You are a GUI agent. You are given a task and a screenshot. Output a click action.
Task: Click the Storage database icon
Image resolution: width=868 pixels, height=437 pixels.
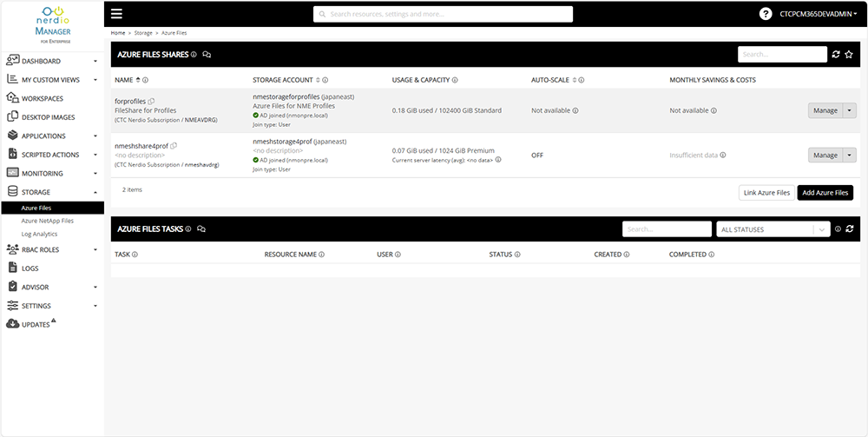point(12,192)
